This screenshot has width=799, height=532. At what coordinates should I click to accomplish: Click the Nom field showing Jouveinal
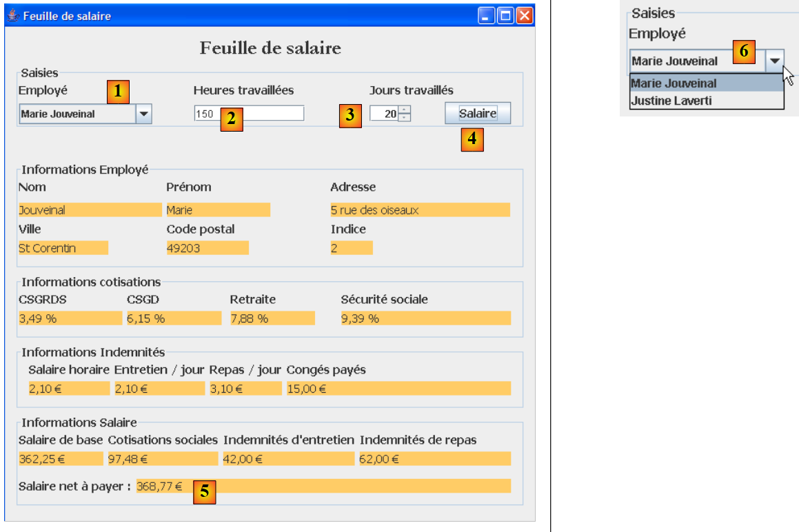click(x=90, y=210)
